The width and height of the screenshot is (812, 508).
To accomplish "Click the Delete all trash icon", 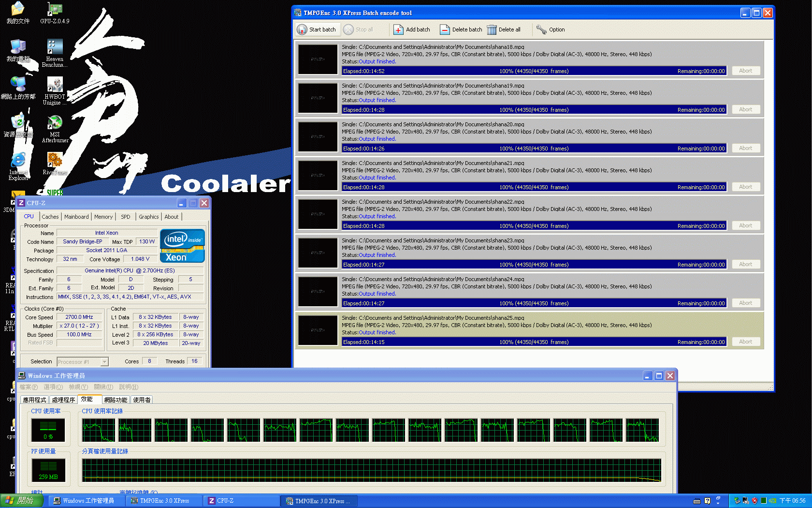I will coord(492,30).
